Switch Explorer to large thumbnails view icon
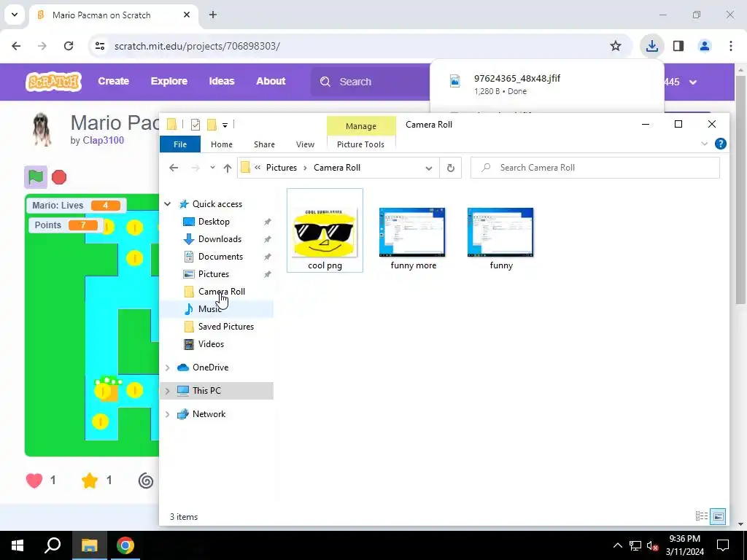747x560 pixels. pos(718,516)
